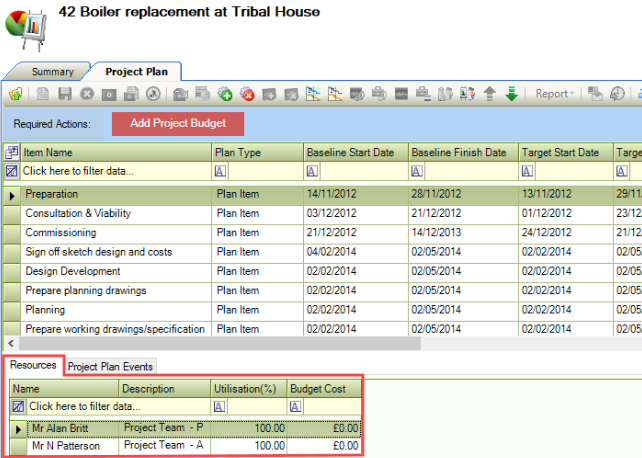The width and height of the screenshot is (642, 458).
Task: Click the home icon at toolbar start
Action: tap(16, 94)
